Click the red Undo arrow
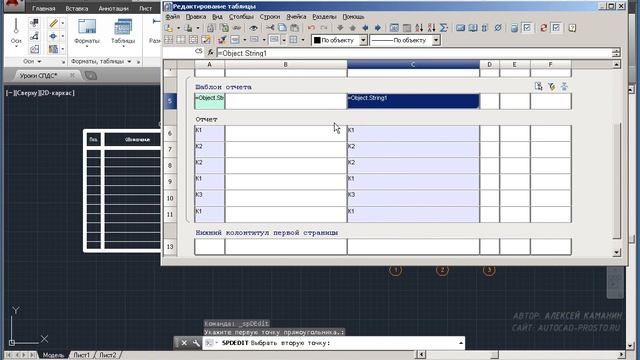The image size is (640, 360). tap(311, 28)
